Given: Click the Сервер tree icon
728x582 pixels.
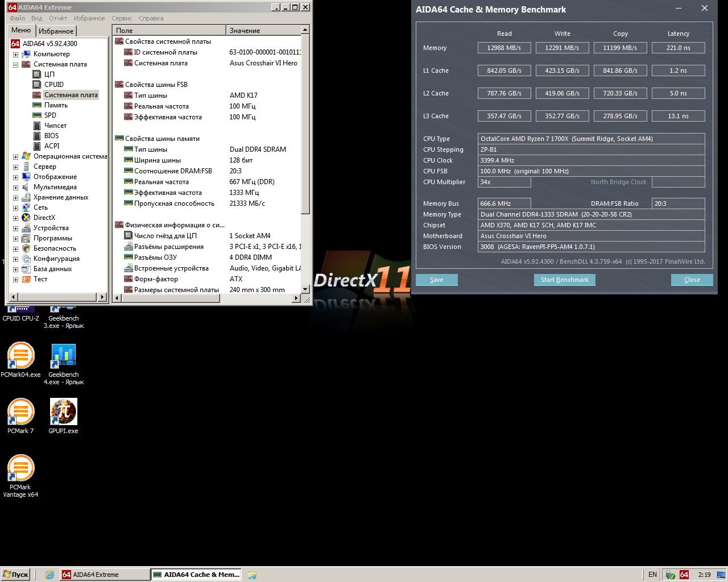Looking at the screenshot, I should tap(26, 167).
